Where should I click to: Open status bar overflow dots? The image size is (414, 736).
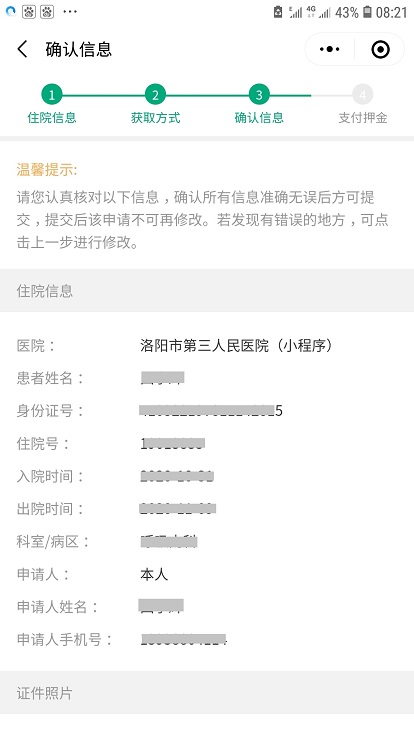[70, 12]
